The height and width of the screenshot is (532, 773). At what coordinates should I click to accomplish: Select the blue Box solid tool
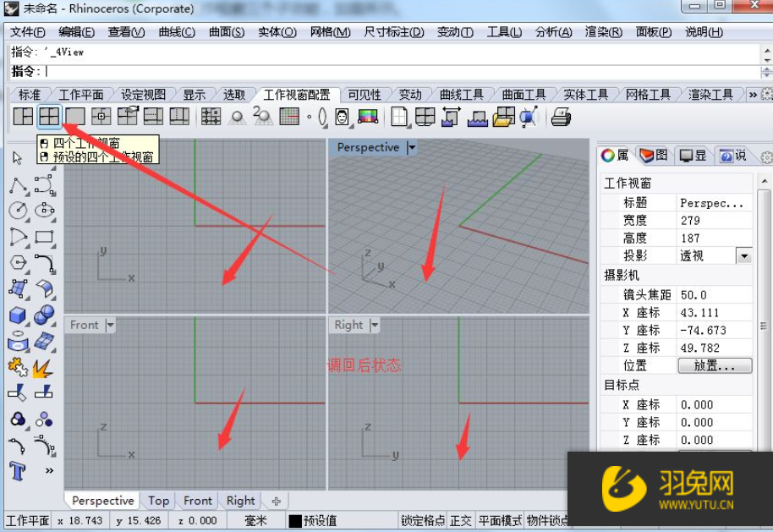(x=18, y=315)
